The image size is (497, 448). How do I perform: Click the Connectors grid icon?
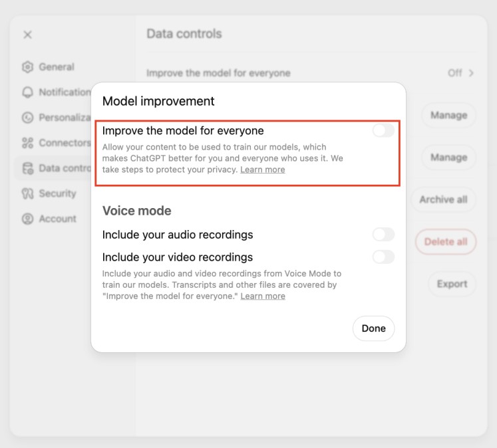pos(27,143)
